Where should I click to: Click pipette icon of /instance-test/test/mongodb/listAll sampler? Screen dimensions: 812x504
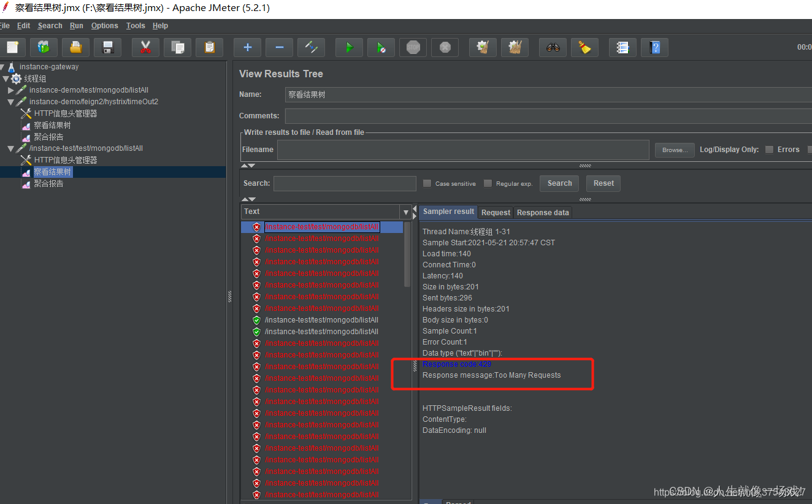[21, 148]
